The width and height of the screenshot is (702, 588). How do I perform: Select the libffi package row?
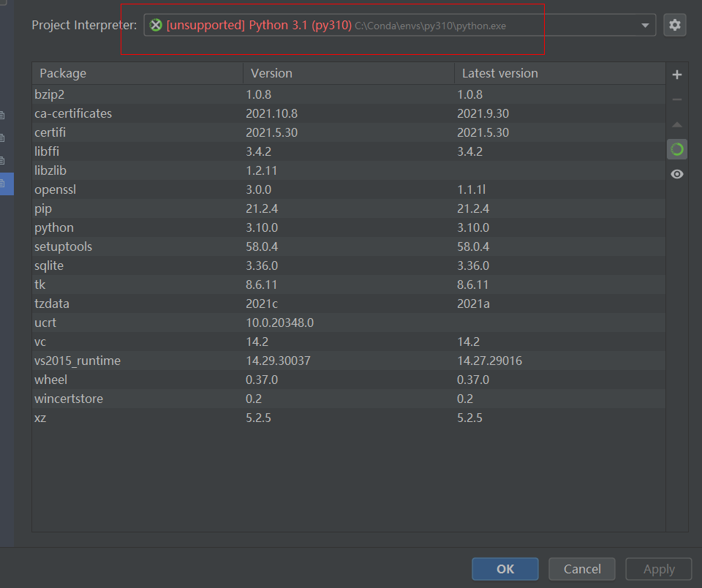349,151
